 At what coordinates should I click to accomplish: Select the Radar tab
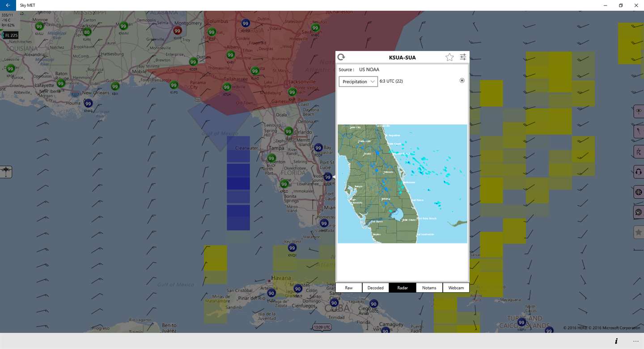coord(402,288)
